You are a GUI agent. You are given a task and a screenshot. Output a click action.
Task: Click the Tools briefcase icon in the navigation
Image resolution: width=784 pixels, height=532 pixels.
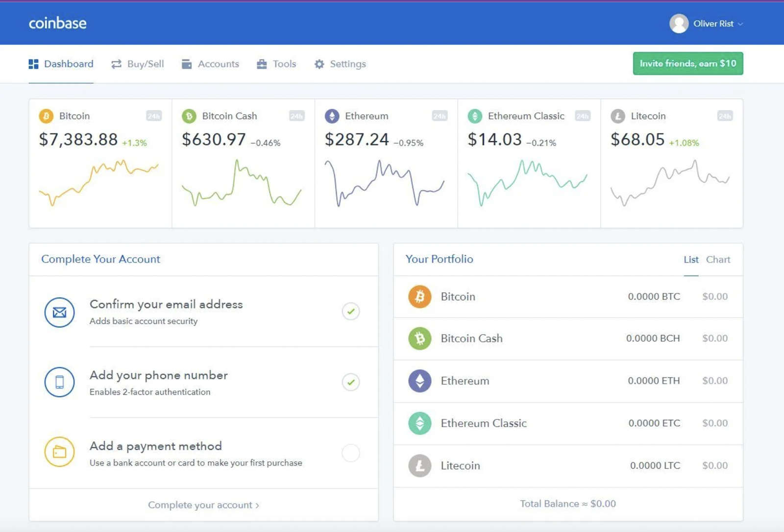point(263,64)
